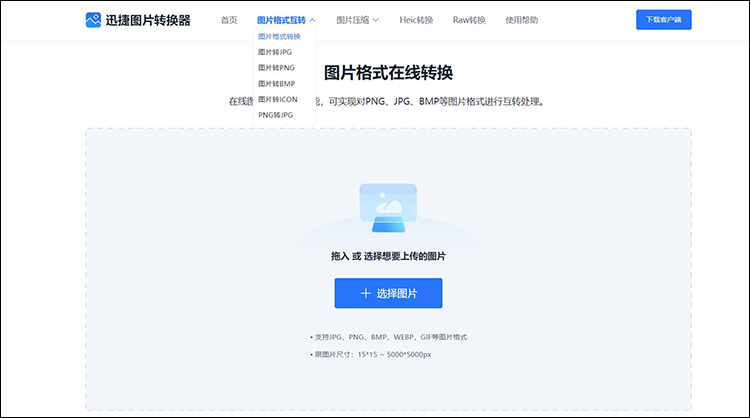Select 图片转BMP from the dropdown list

[276, 83]
